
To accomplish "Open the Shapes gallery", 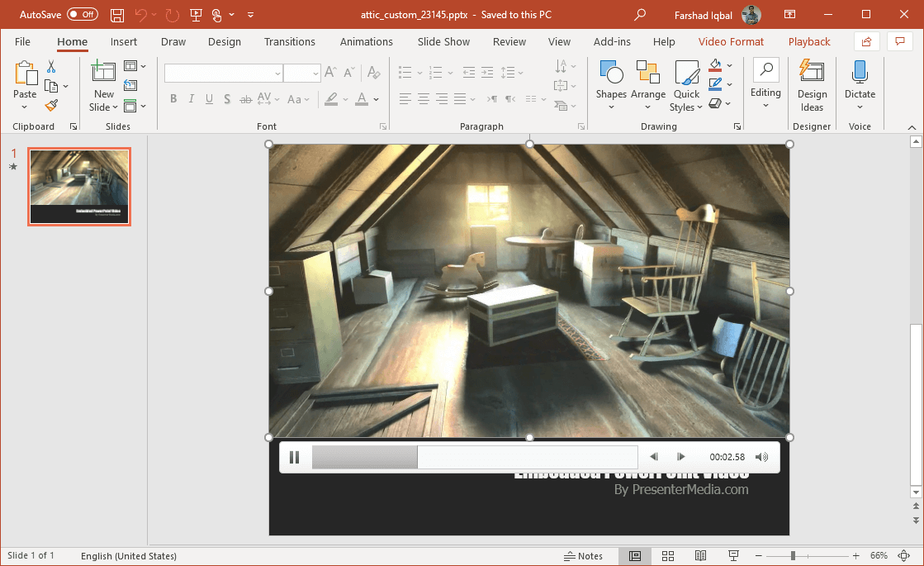I will click(611, 85).
